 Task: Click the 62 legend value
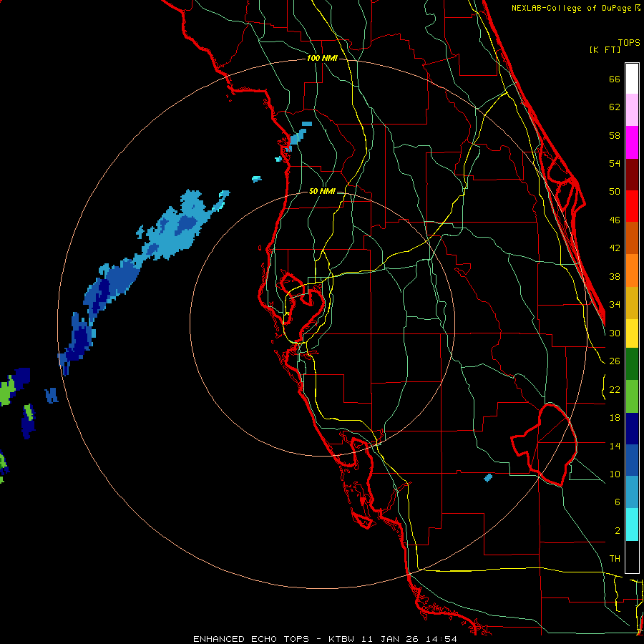(615, 107)
